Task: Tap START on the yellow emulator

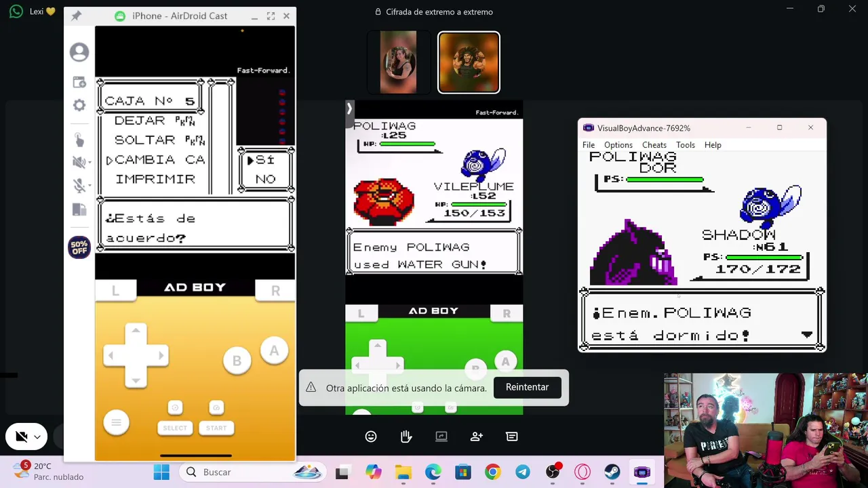Action: (x=216, y=428)
